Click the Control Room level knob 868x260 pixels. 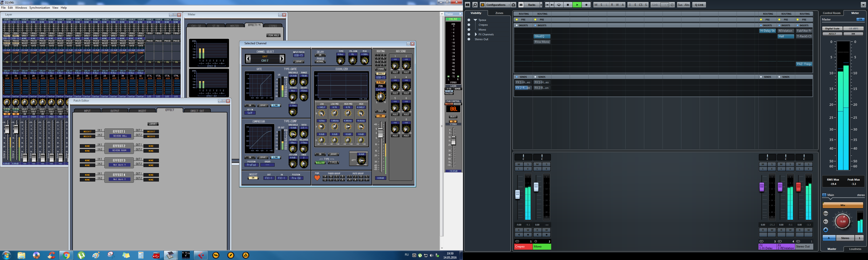click(x=842, y=221)
